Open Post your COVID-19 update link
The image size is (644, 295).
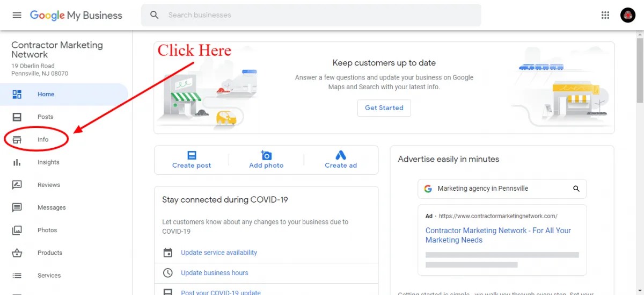[x=221, y=292]
